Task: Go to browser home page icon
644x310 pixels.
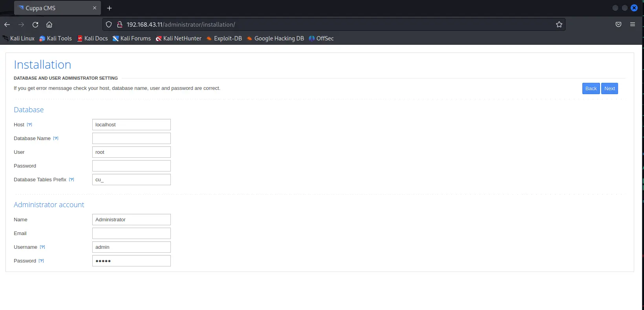Action: [x=49, y=25]
